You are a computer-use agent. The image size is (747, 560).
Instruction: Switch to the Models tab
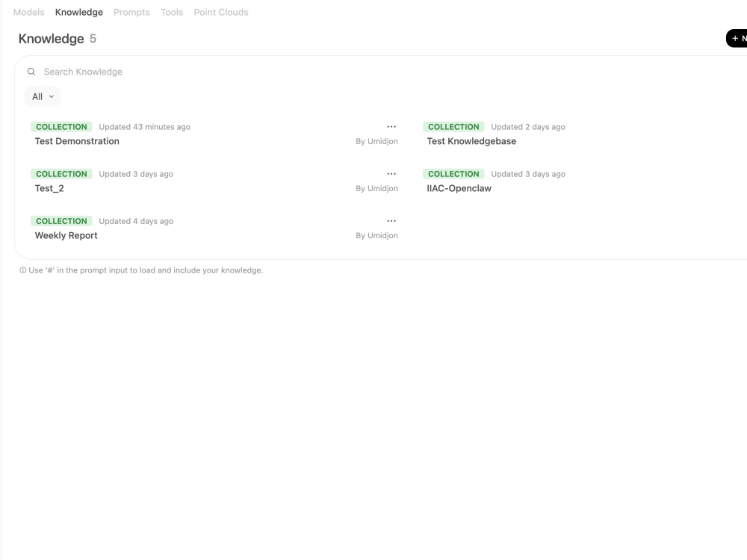(x=28, y=13)
